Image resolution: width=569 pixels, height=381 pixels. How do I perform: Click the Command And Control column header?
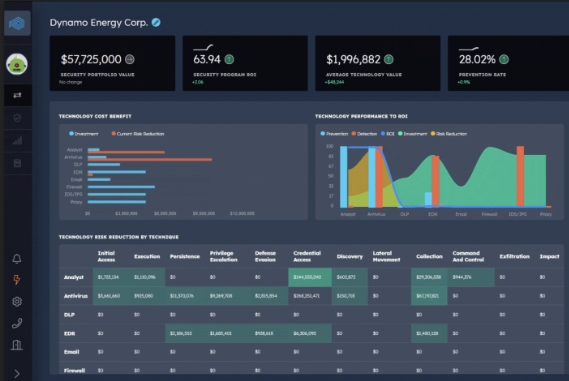point(468,256)
